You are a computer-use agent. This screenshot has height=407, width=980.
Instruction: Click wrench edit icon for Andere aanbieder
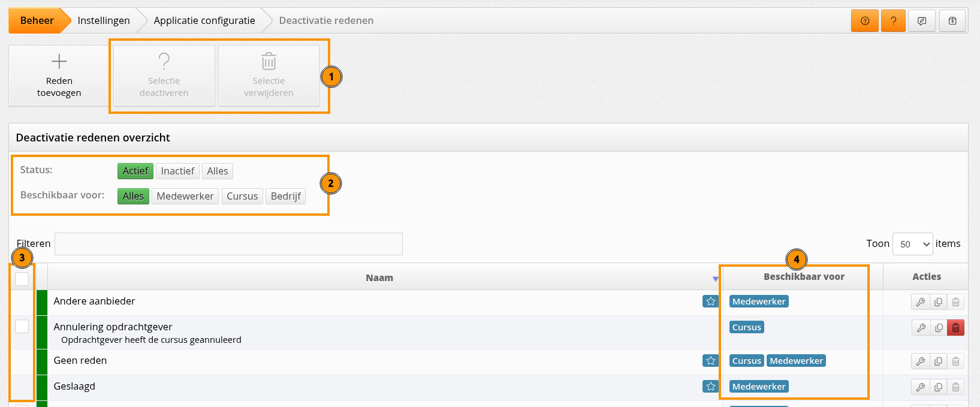[920, 302]
